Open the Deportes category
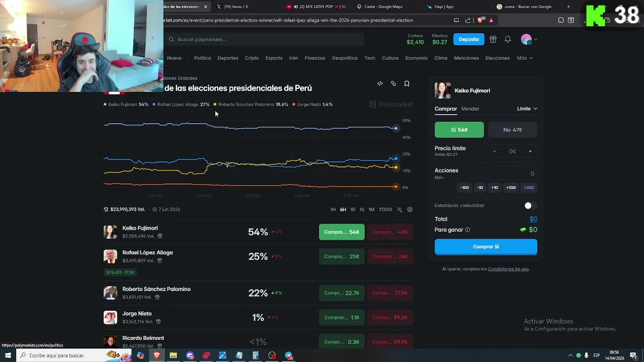Image resolution: width=644 pixels, height=362 pixels. [x=228, y=58]
